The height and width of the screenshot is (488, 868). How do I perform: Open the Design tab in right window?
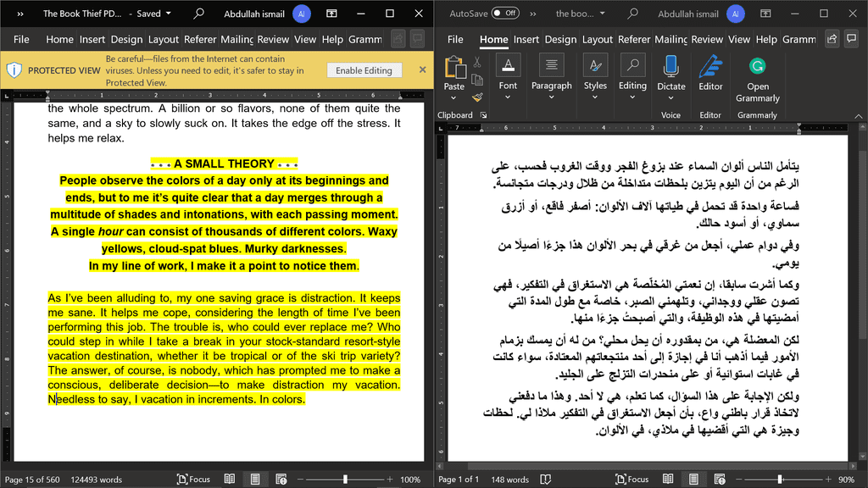point(560,39)
